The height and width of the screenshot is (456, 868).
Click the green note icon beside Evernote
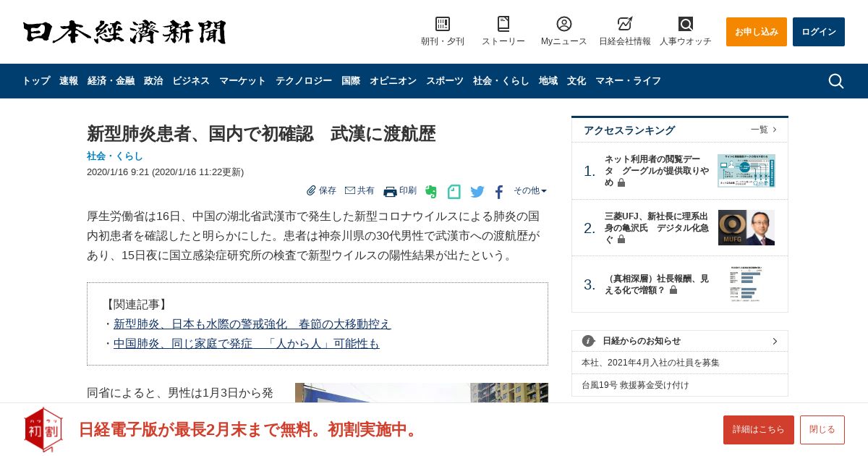point(454,192)
